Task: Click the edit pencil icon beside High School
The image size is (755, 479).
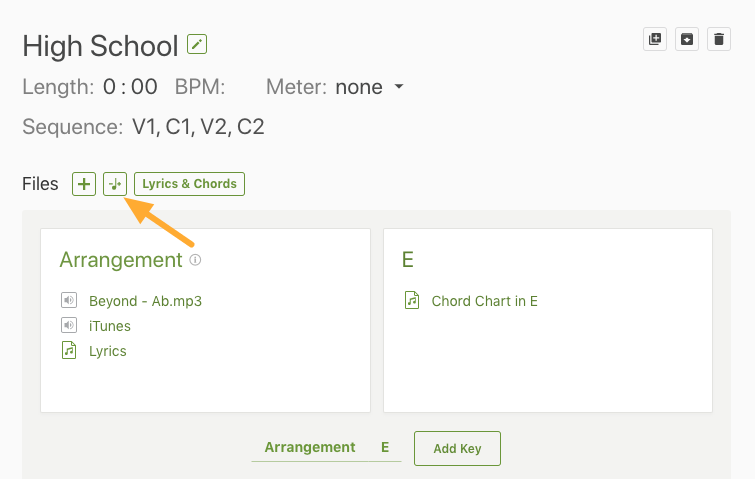Action: [197, 44]
